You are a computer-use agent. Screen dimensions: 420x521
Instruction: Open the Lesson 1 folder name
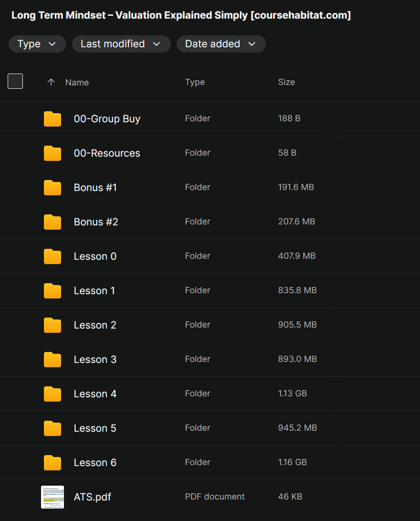pyautogui.click(x=94, y=291)
